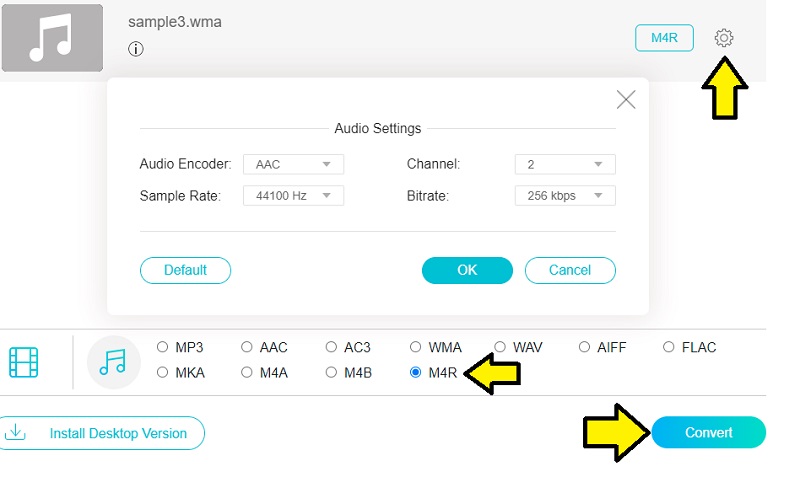800x477 pixels.
Task: Click Install Desktop Version button
Action: click(x=101, y=433)
